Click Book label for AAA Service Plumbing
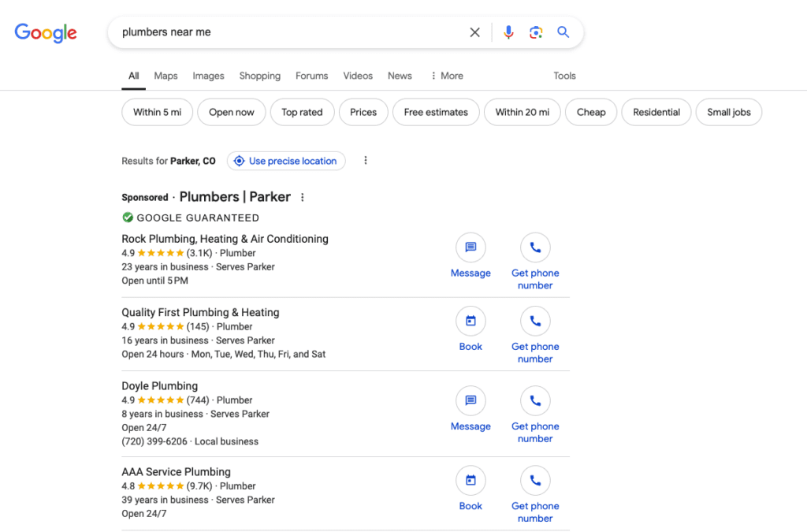This screenshot has width=807, height=532. click(x=470, y=506)
